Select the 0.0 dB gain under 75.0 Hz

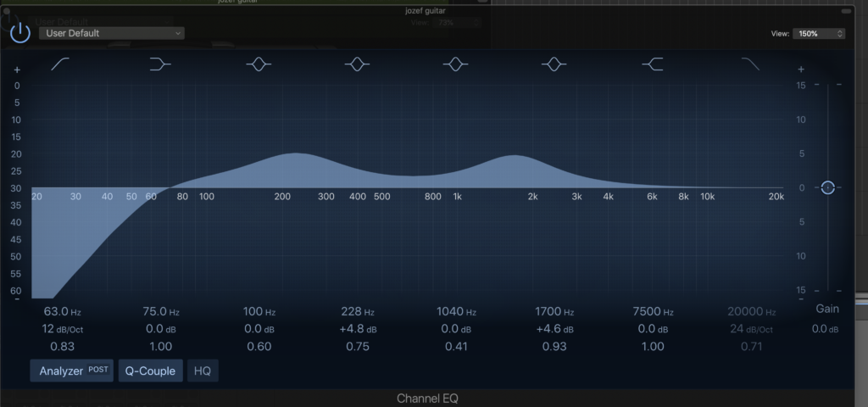pos(160,329)
